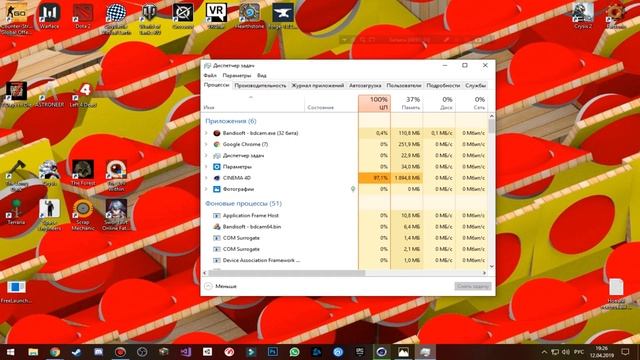Viewport: 640px width, 360px height.
Task: Switch to the Службы tab
Action: click(x=476, y=85)
